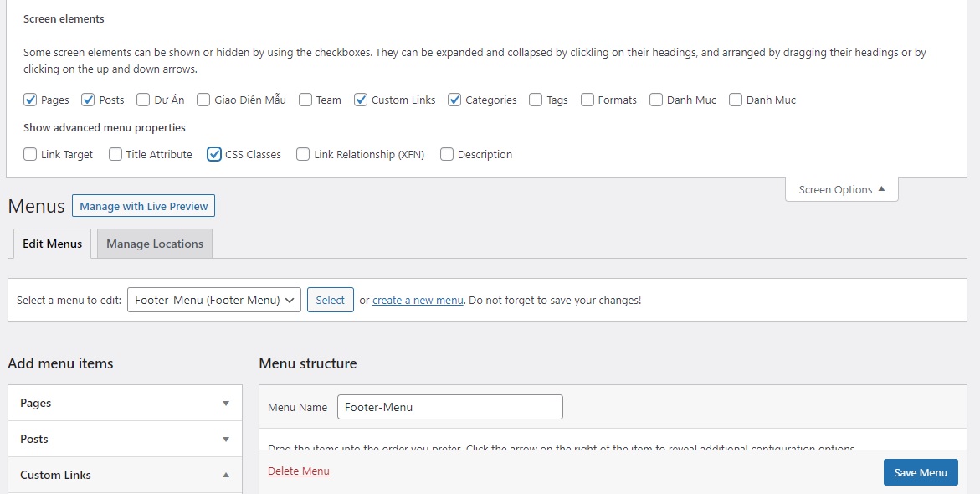This screenshot has height=494, width=980.
Task: Open the menu selection dropdown
Action: click(213, 299)
